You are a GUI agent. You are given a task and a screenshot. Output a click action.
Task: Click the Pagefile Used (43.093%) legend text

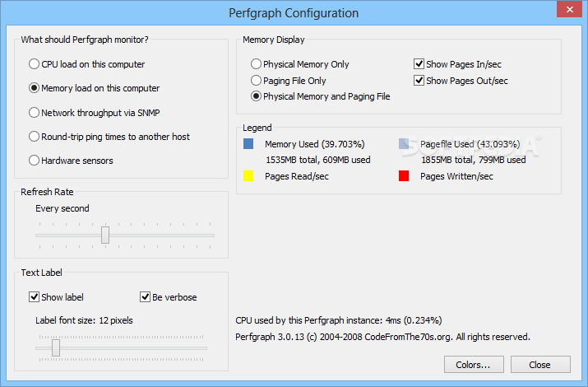470,144
